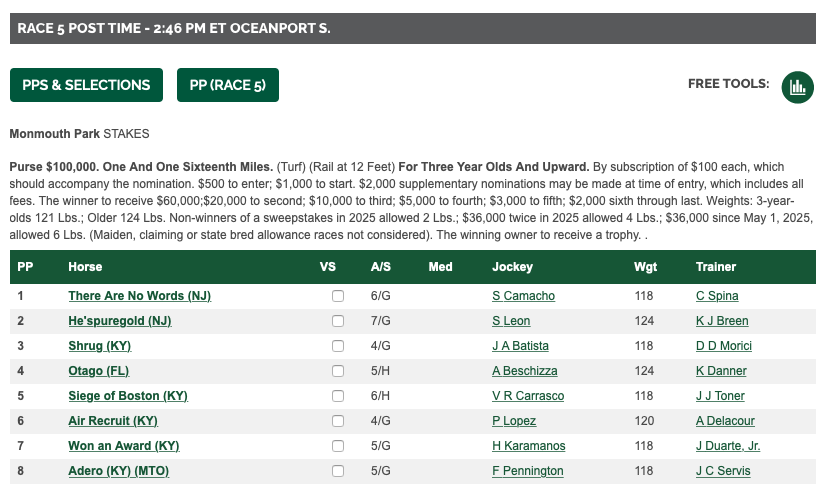The image size is (826, 500).
Task: Check the VS box for Won an Award
Action: pos(338,446)
